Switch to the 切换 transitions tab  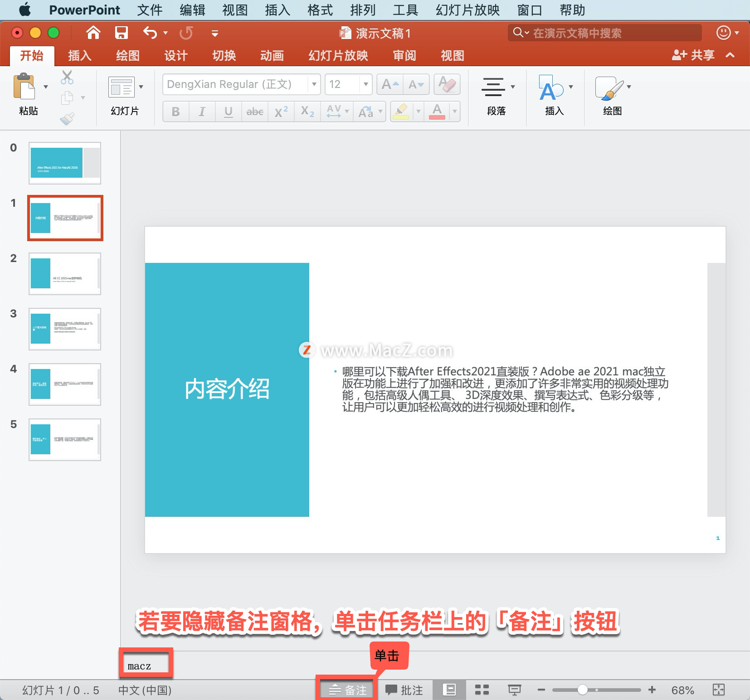point(224,55)
